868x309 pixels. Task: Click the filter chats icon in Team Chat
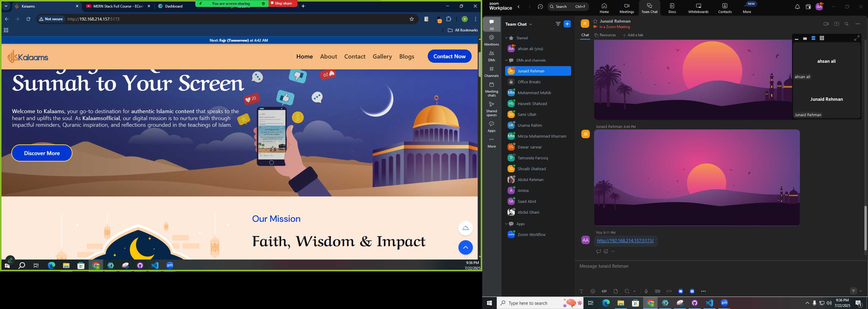click(558, 24)
